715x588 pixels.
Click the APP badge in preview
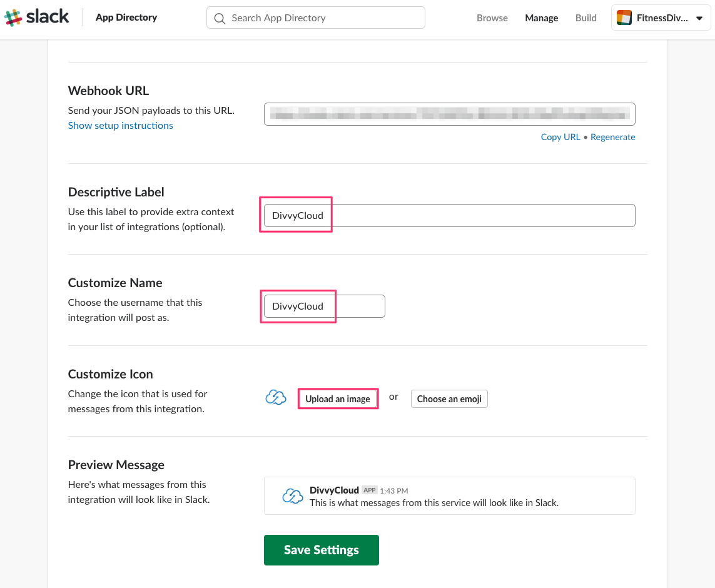pyautogui.click(x=369, y=490)
